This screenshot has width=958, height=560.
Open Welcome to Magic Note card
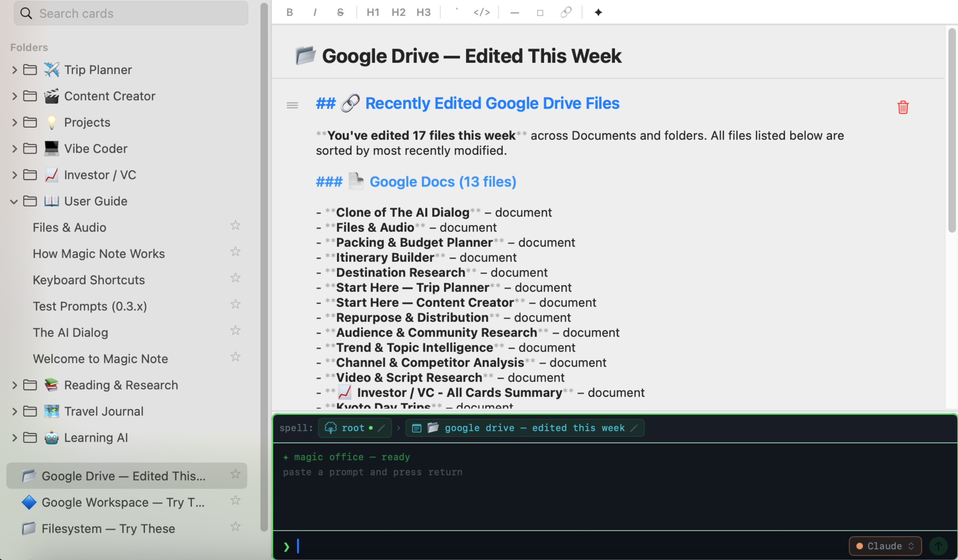pos(100,358)
